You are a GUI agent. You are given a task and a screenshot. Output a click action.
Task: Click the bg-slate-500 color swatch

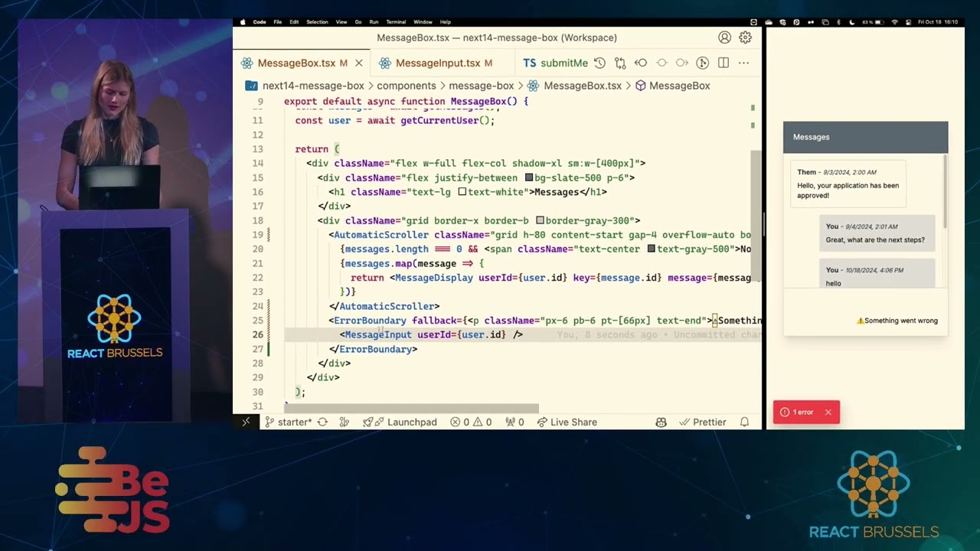pyautogui.click(x=529, y=178)
